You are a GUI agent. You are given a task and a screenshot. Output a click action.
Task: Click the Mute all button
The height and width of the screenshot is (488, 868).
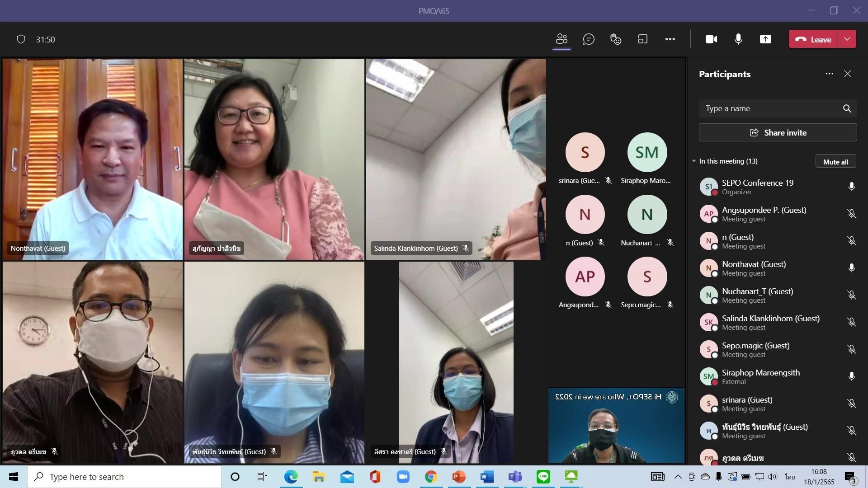tap(835, 162)
